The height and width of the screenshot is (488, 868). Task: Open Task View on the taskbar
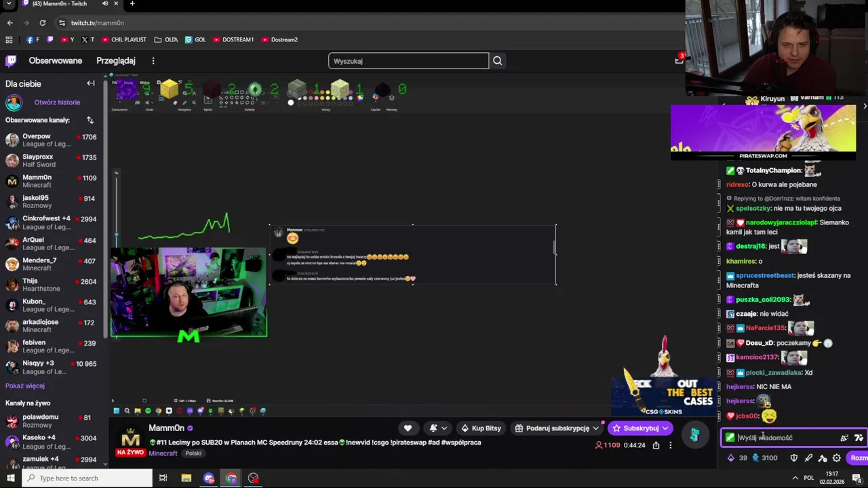pyautogui.click(x=163, y=479)
